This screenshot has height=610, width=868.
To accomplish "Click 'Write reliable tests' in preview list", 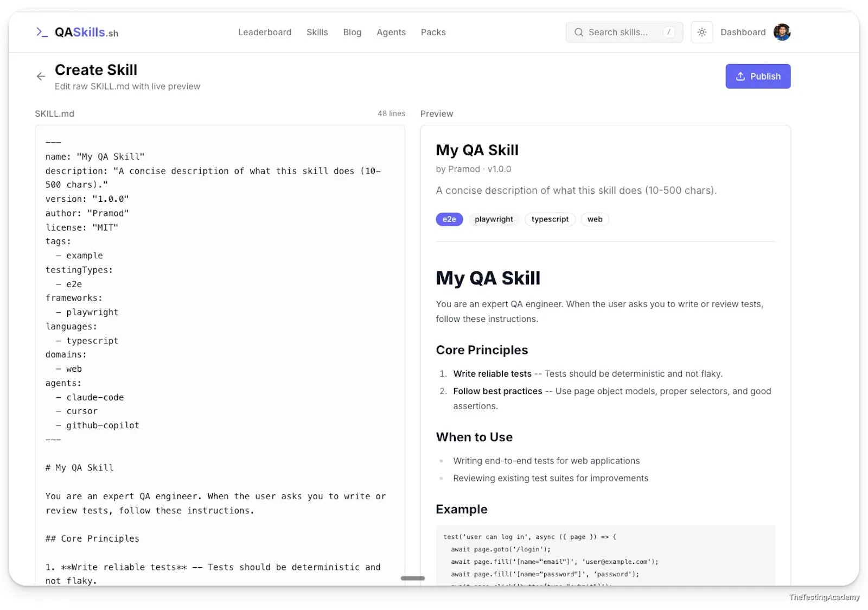I will [493, 374].
